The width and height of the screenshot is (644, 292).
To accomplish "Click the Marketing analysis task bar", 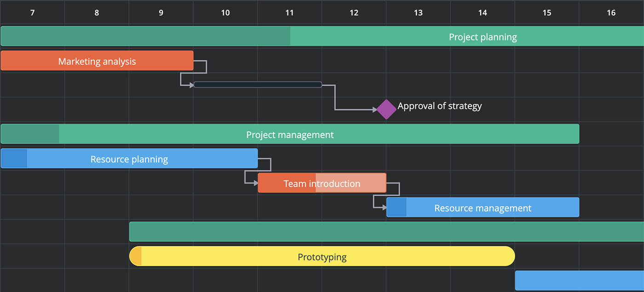I will coord(97,61).
